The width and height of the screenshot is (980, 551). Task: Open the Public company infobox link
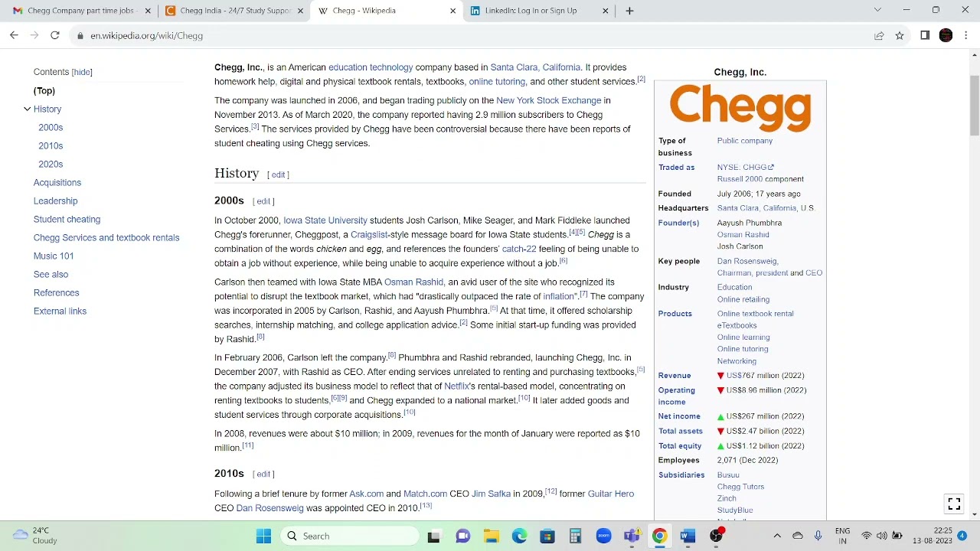pos(745,141)
